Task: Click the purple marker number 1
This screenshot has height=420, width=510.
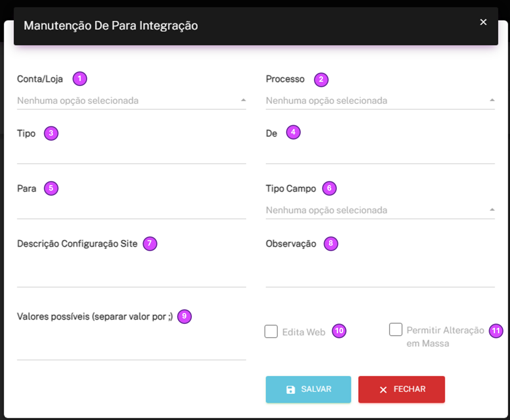Action: pyautogui.click(x=80, y=79)
